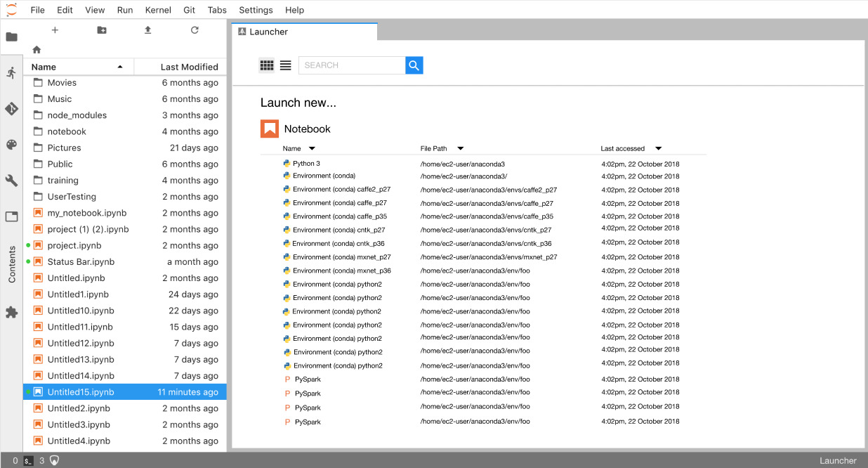Sort files by Name column arrow
868x468 pixels.
coord(120,67)
